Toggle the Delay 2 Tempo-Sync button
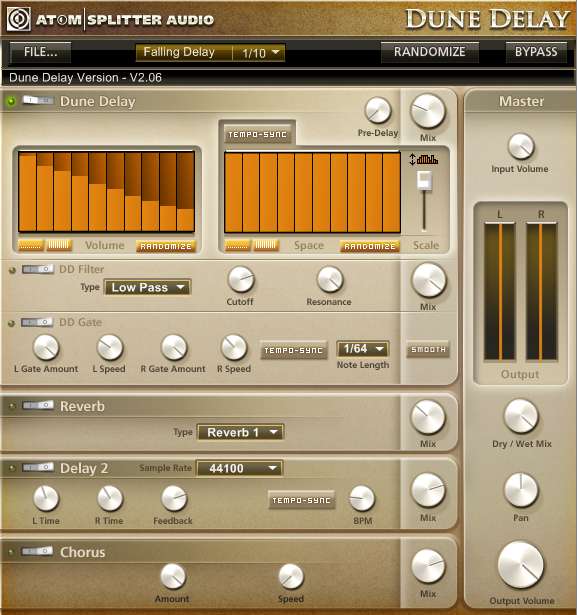577x615 pixels. pyautogui.click(x=301, y=500)
